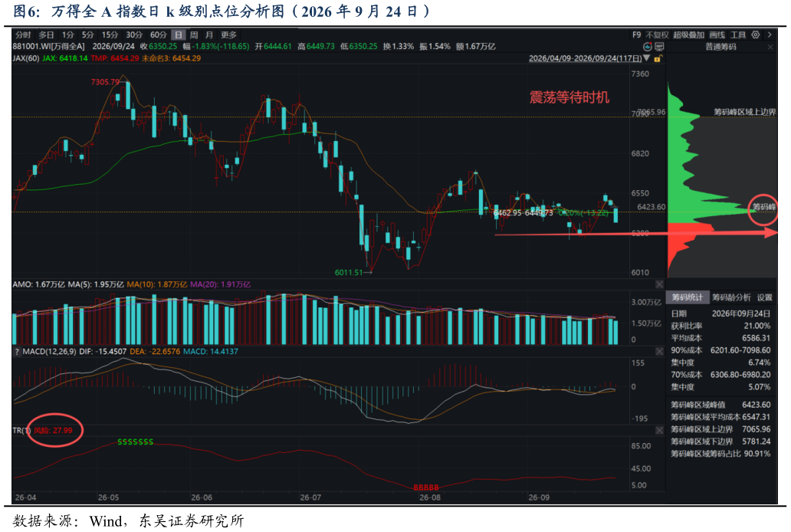Toggle the yellow padlock on the date range

658,58
